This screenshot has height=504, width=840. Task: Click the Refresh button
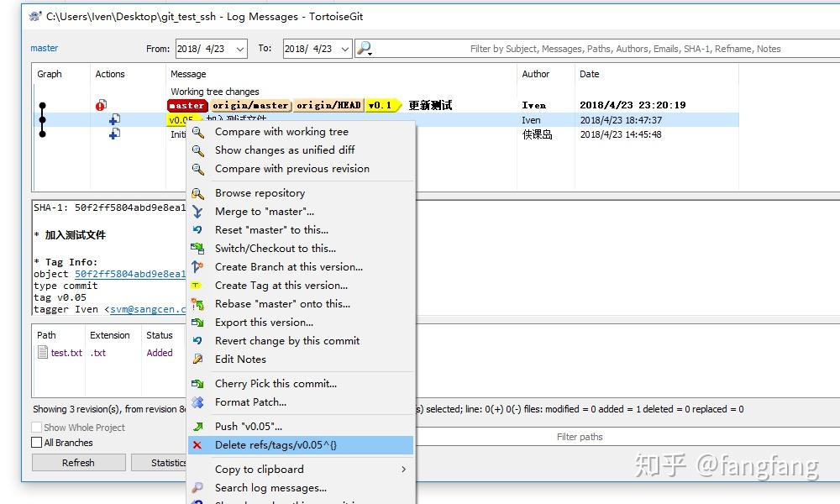pos(78,462)
